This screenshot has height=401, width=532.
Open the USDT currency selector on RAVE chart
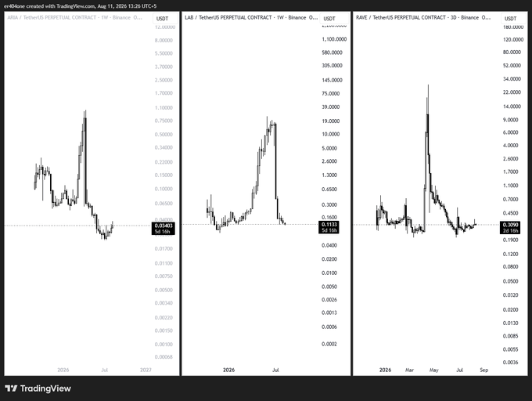click(x=514, y=18)
